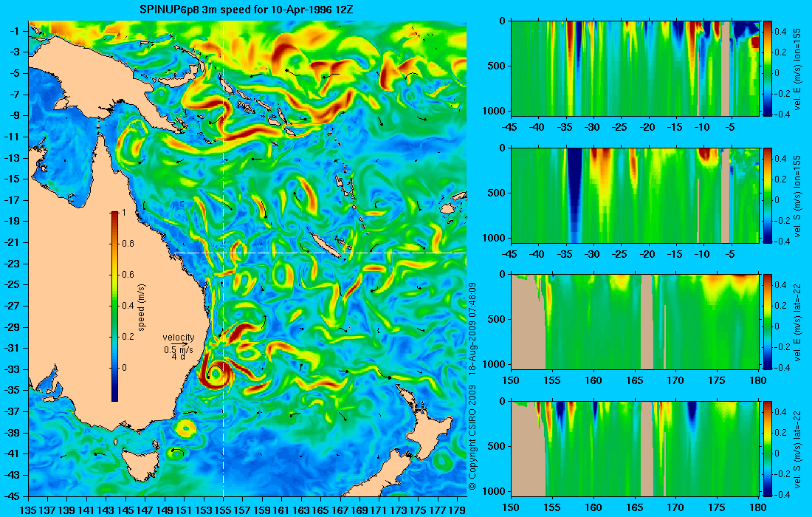The height and width of the screenshot is (517, 812).
Task: Open the vel. E lat=-22 section plot
Action: (635, 322)
